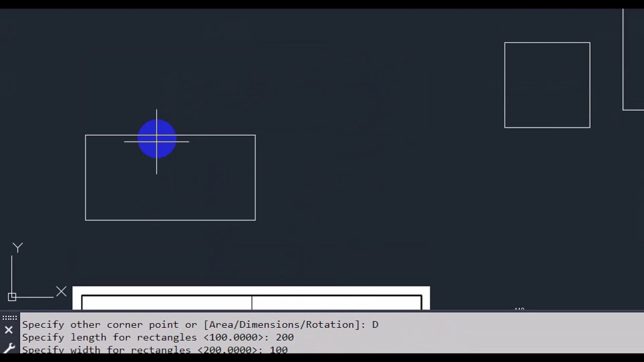
Task: Close the command line window
Action: (x=9, y=330)
